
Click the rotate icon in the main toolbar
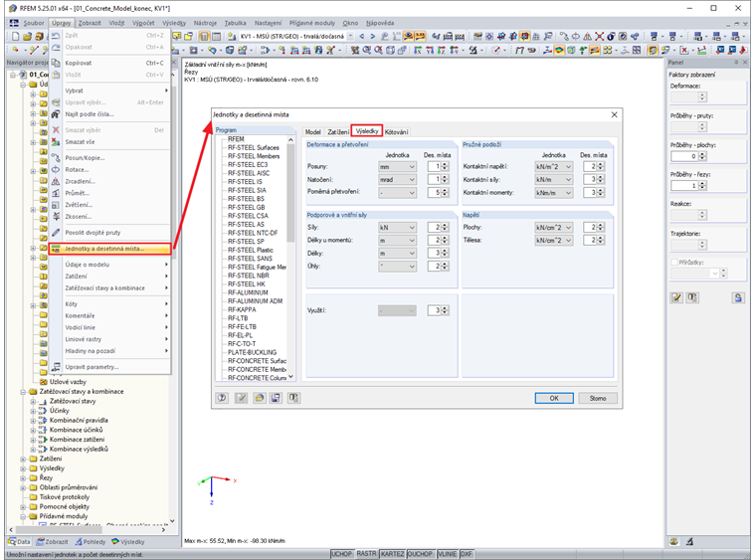point(576,36)
